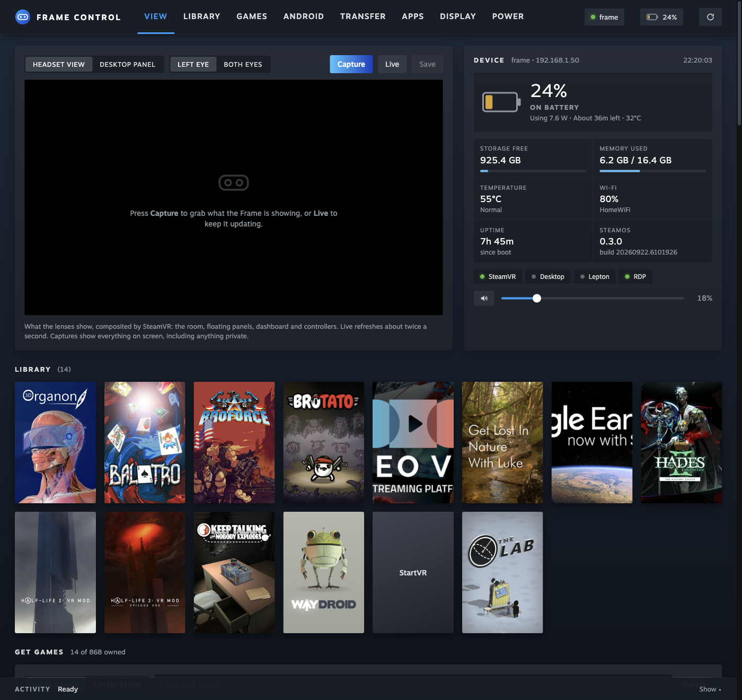This screenshot has width=742, height=700.
Task: Open The Lab game tile
Action: pos(502,572)
